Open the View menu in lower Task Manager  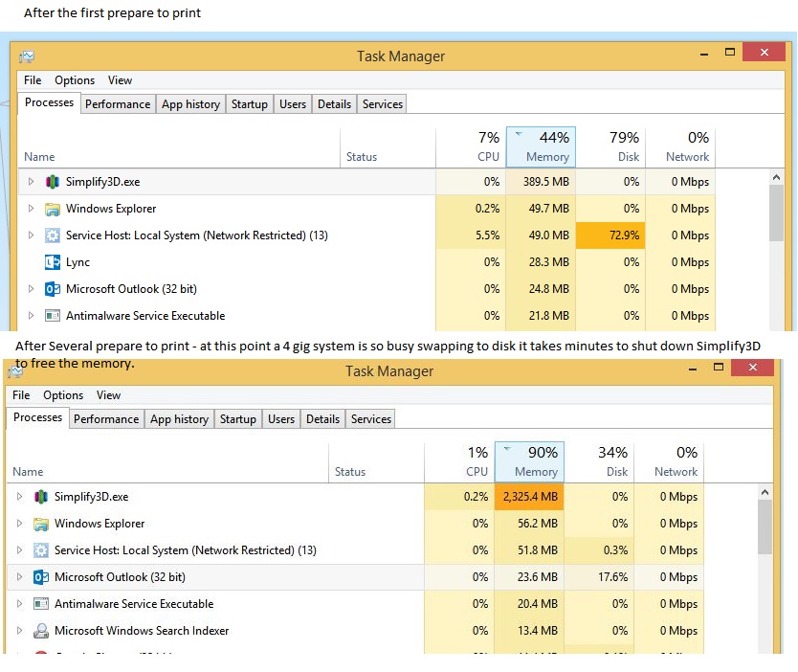[108, 395]
